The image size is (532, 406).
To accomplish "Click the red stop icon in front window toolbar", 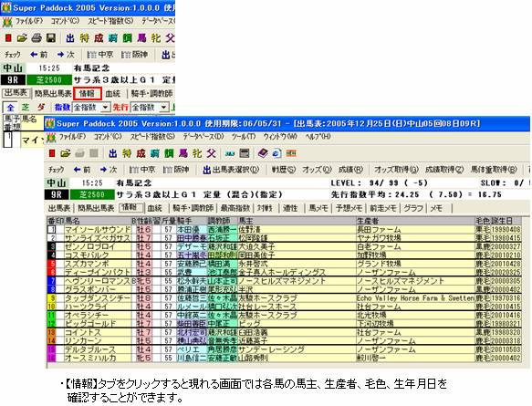I will pyautogui.click(x=52, y=153).
